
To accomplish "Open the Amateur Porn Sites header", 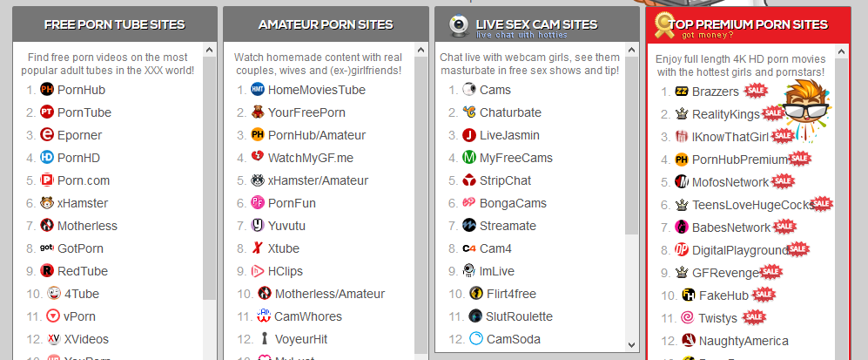I will point(326,24).
